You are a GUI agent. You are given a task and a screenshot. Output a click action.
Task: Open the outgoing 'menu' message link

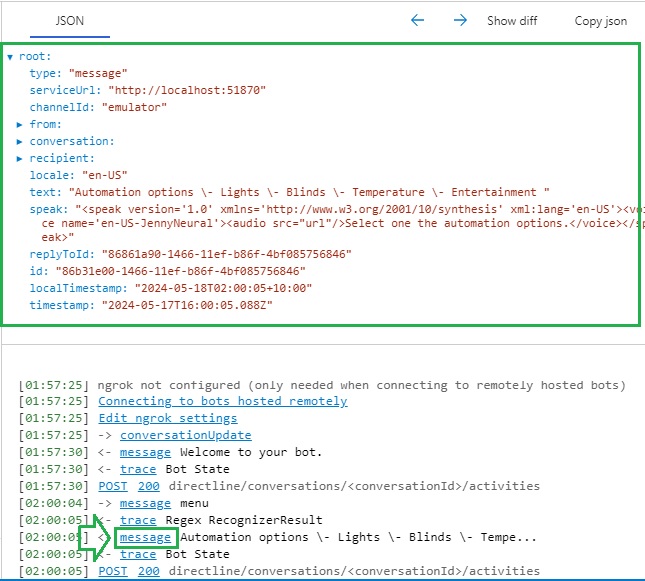coord(145,503)
